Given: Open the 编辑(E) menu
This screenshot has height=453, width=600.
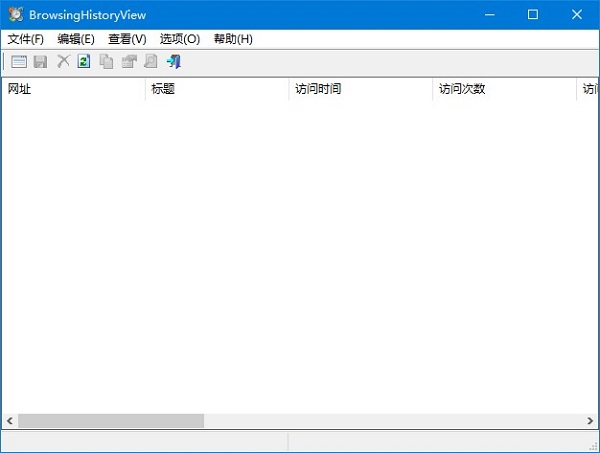Looking at the screenshot, I should tap(76, 39).
